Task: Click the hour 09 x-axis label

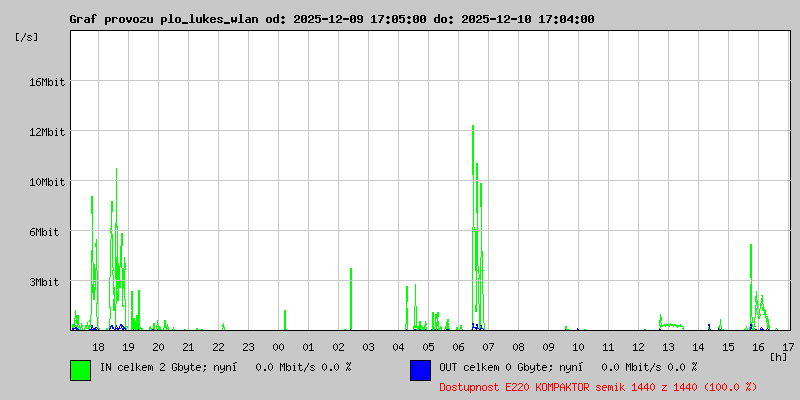Action: pos(548,347)
